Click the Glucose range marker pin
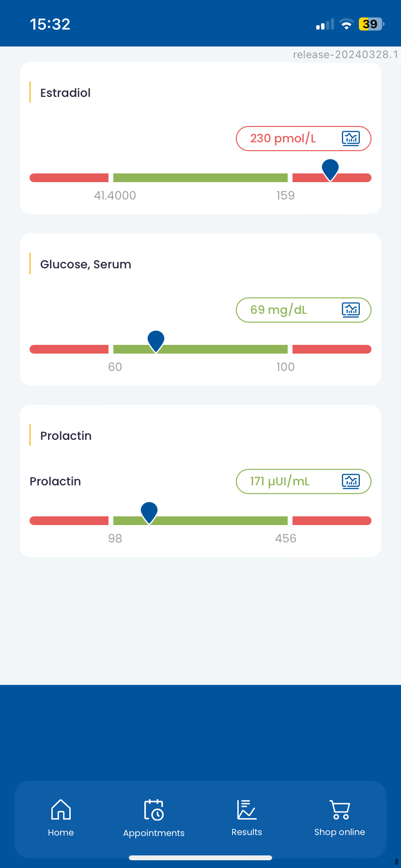This screenshot has height=868, width=401. 156,341
